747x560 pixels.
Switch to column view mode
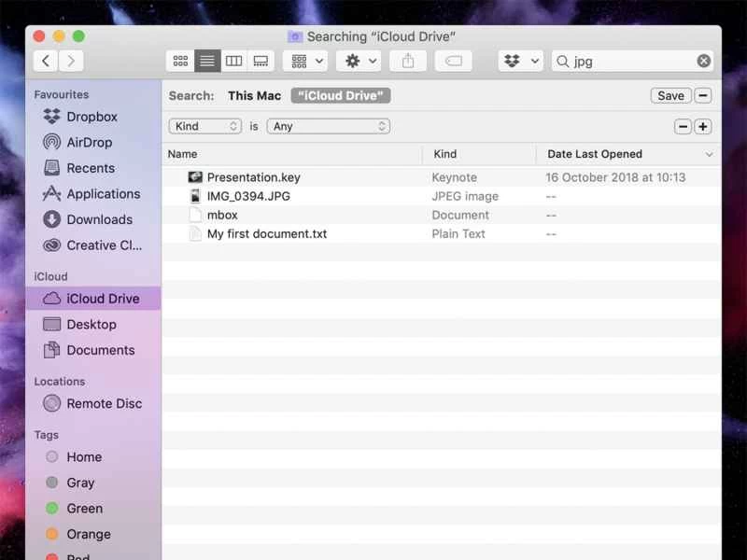233,61
